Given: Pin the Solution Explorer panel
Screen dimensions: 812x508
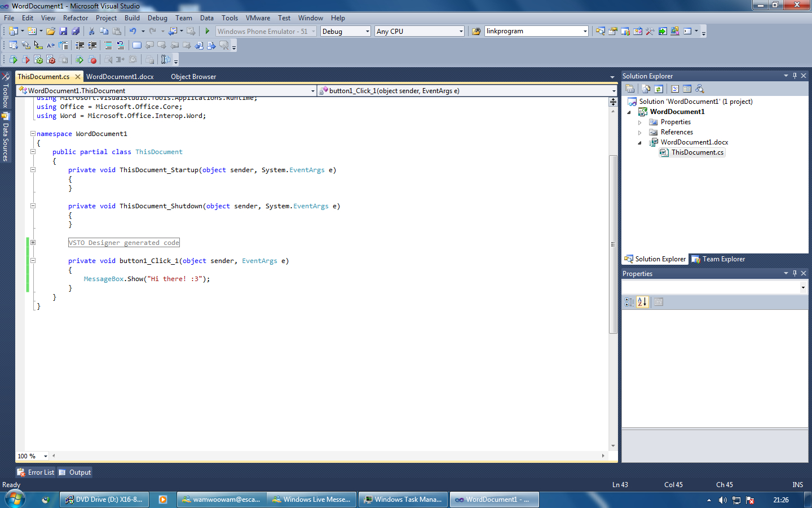Looking at the screenshot, I should [795, 76].
